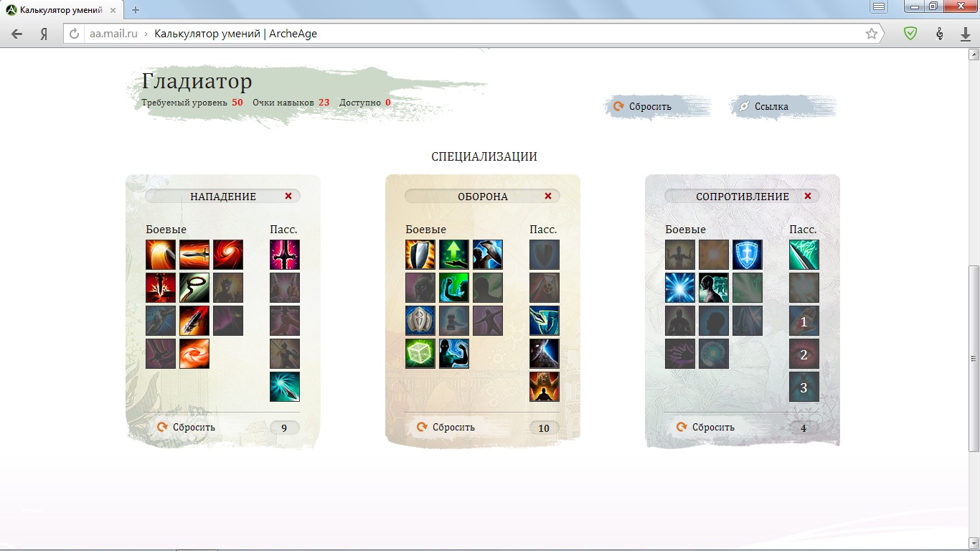Go back in the browser
Viewport: 980px width, 551px height.
17,34
